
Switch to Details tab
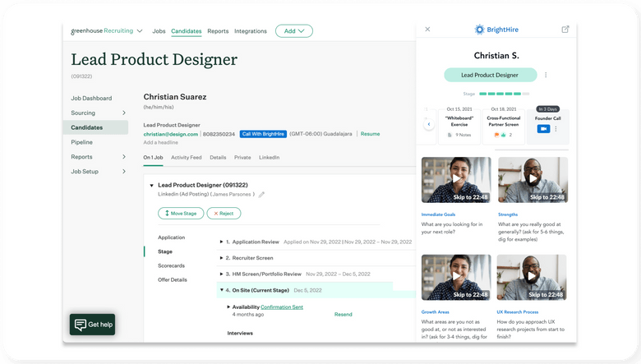click(x=218, y=157)
